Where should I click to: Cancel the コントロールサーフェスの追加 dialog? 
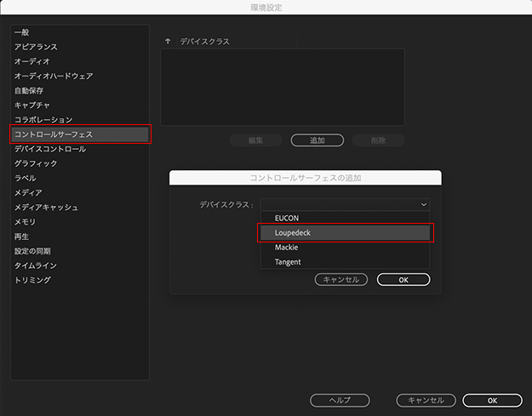coord(341,279)
